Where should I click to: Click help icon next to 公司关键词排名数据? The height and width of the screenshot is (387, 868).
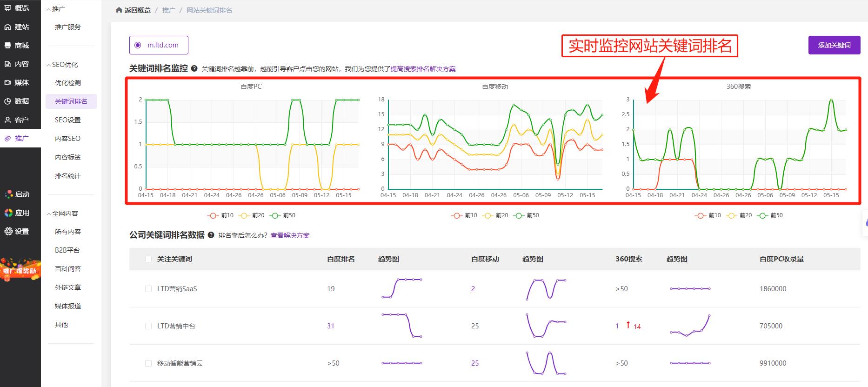pyautogui.click(x=211, y=235)
